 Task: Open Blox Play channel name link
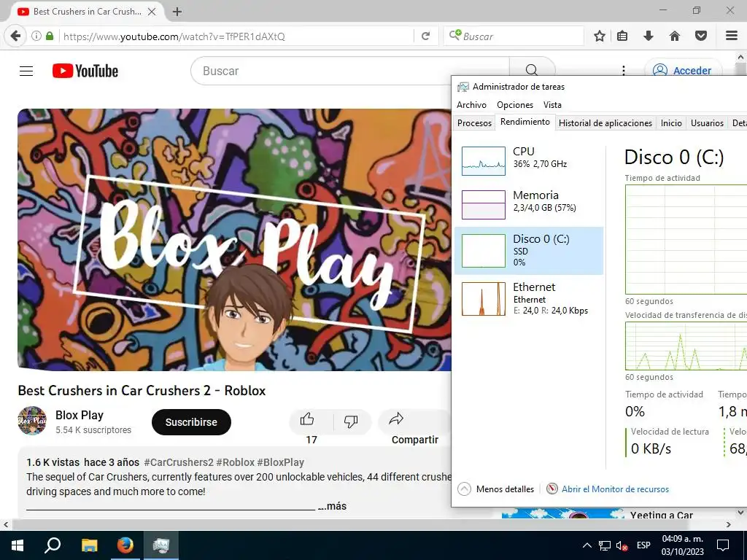(x=79, y=415)
